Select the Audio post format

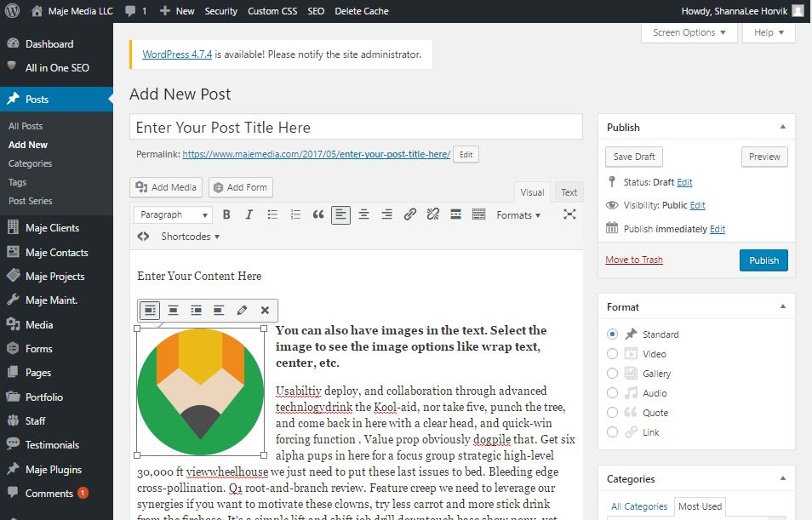(x=612, y=393)
